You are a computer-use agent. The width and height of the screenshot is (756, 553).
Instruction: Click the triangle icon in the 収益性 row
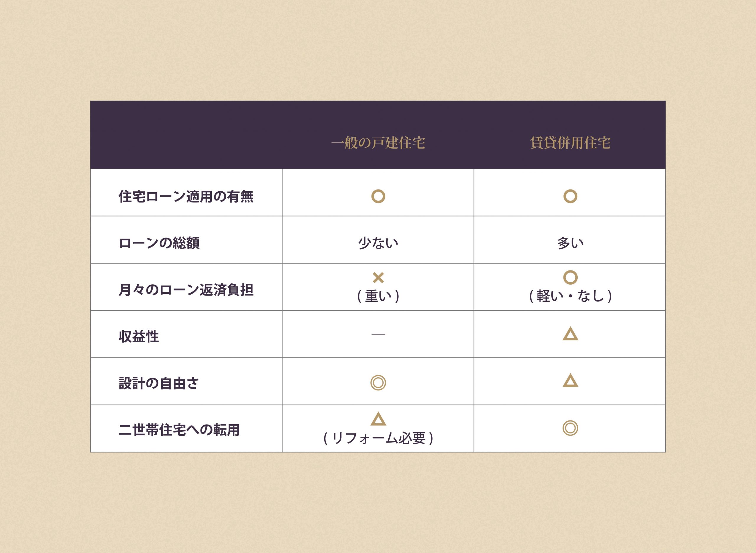coord(570,334)
